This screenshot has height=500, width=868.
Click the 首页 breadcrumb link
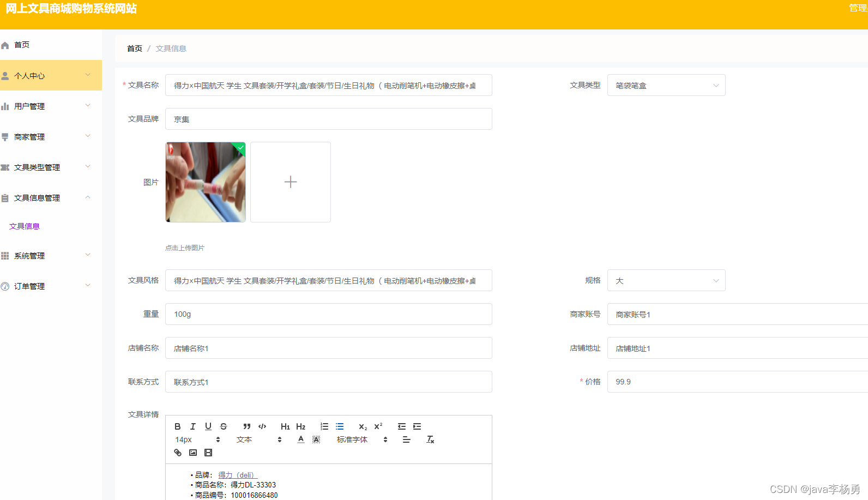pyautogui.click(x=135, y=49)
